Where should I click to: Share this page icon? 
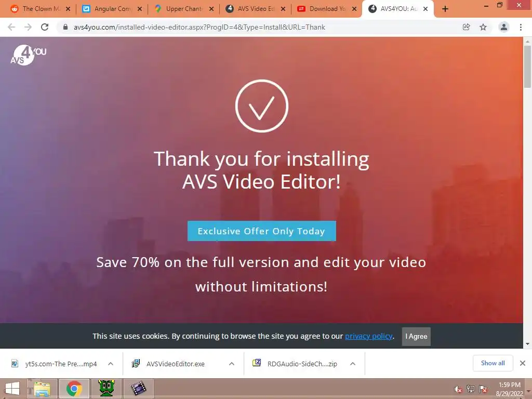coord(467,27)
